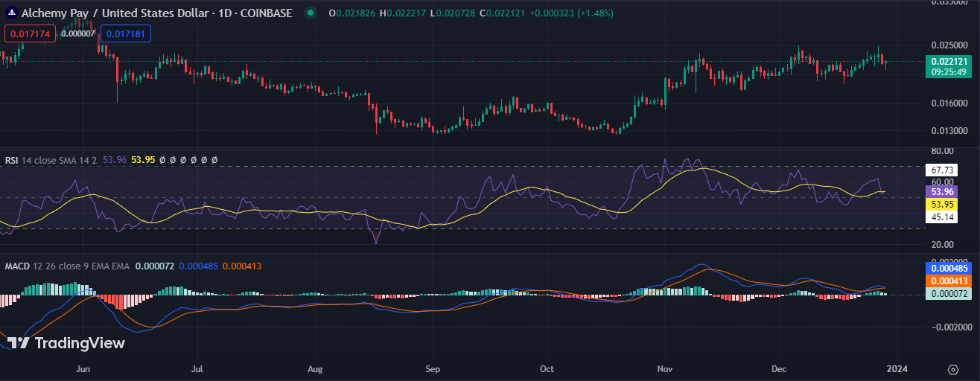Click the Dec time axis label
This screenshot has width=980, height=381.
(x=780, y=368)
